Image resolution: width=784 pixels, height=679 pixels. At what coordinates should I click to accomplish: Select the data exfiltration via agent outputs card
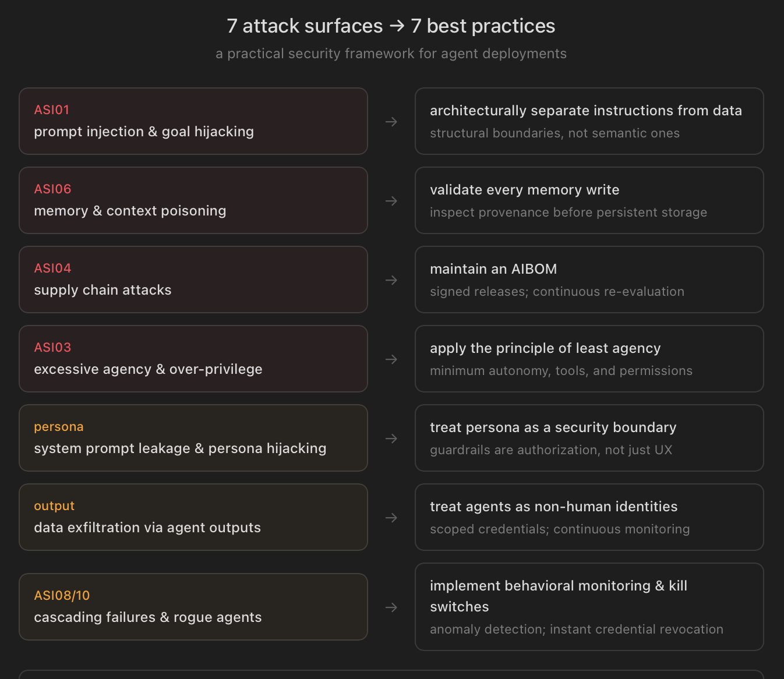pos(193,517)
